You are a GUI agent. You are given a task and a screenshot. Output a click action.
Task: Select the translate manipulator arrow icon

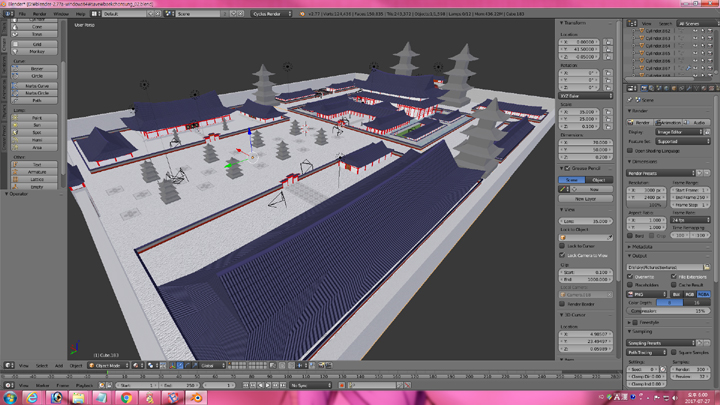[x=180, y=366]
